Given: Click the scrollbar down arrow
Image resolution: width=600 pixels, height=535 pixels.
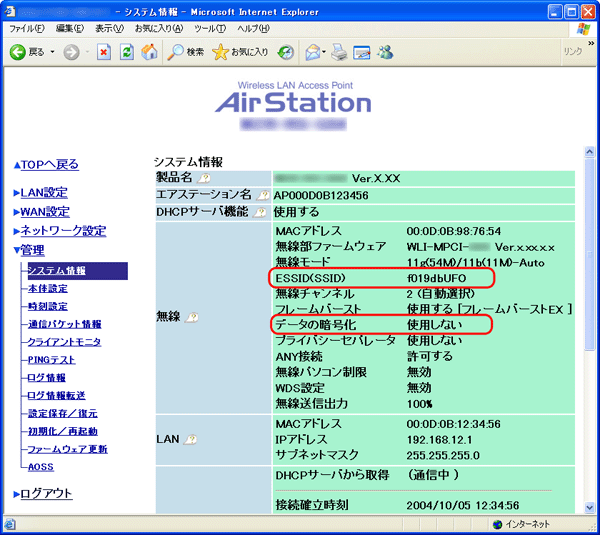Looking at the screenshot, I should pos(590,508).
